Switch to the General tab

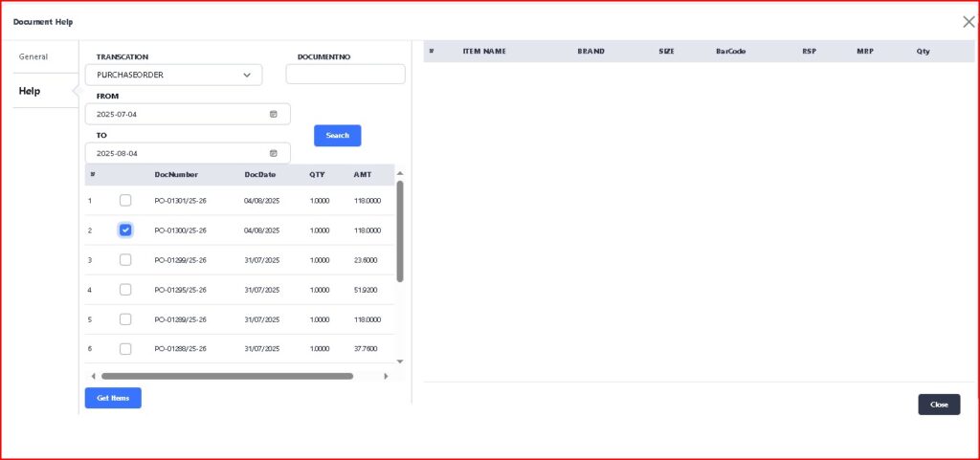(33, 56)
